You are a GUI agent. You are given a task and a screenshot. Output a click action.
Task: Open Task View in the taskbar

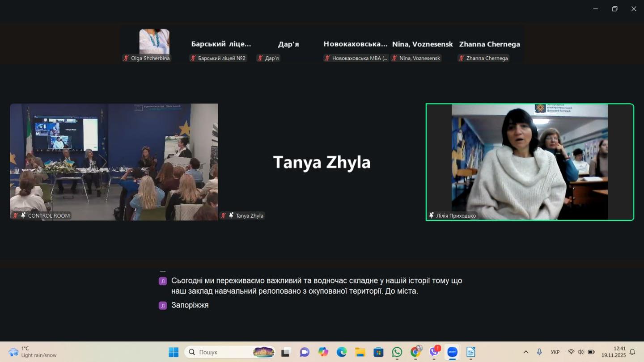[286, 352]
